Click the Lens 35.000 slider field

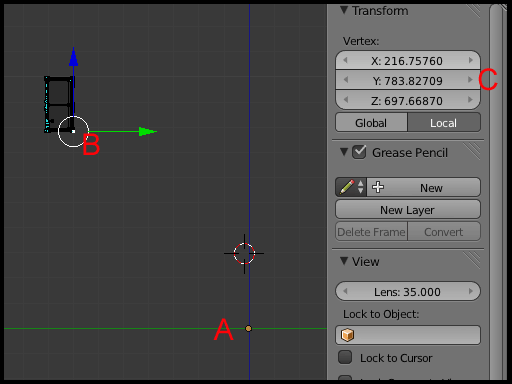[x=408, y=291]
